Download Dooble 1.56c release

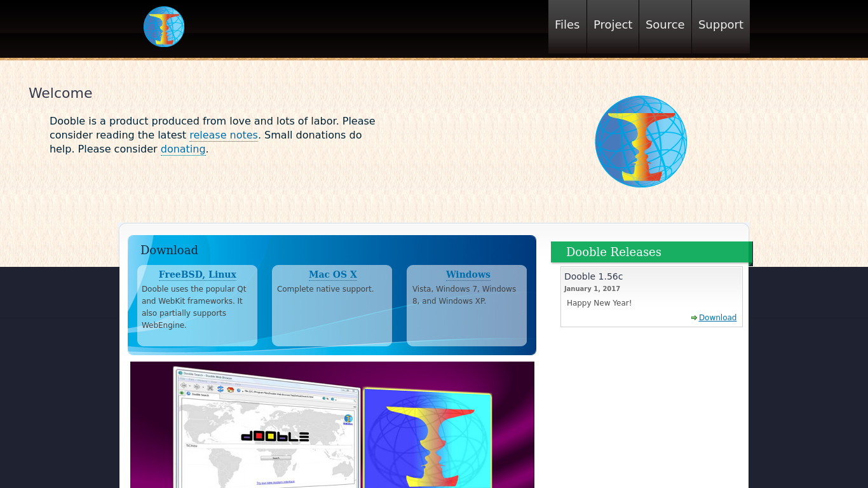717,318
